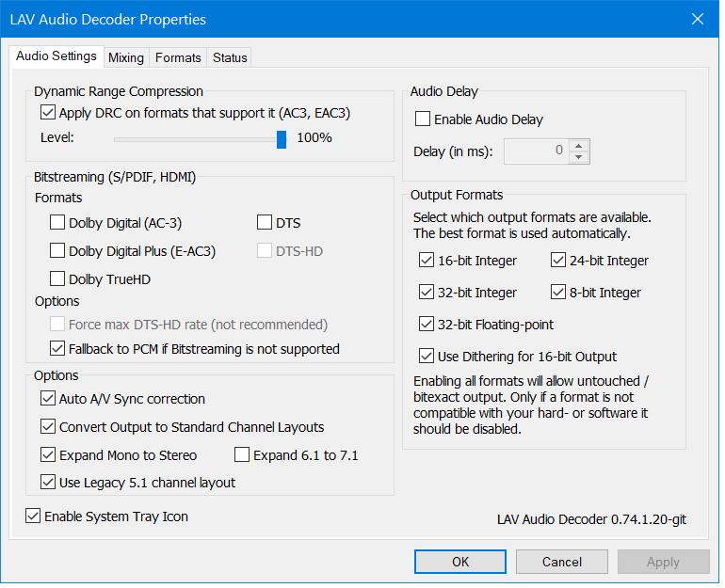Open the Formats tab

[x=178, y=57]
